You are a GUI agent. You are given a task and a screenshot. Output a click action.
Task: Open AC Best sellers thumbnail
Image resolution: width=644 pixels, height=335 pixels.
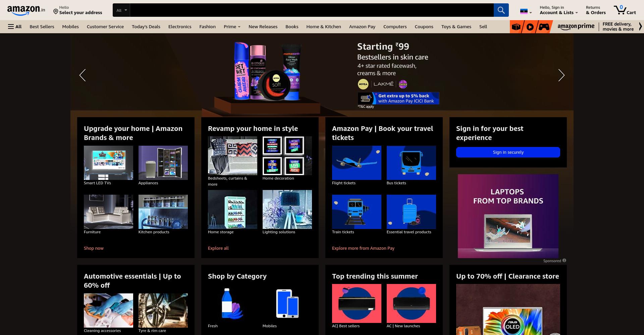(357, 303)
